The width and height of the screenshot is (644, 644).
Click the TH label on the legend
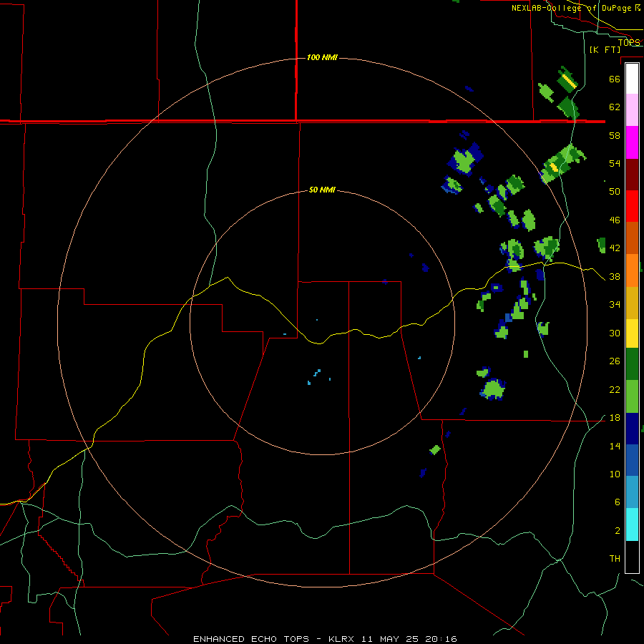tap(615, 559)
